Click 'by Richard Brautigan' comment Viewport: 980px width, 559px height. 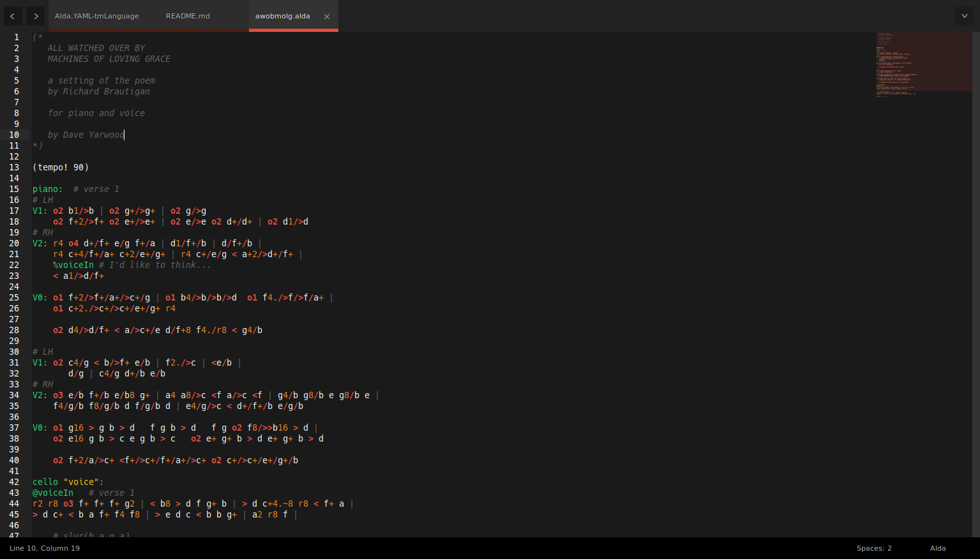tap(99, 91)
